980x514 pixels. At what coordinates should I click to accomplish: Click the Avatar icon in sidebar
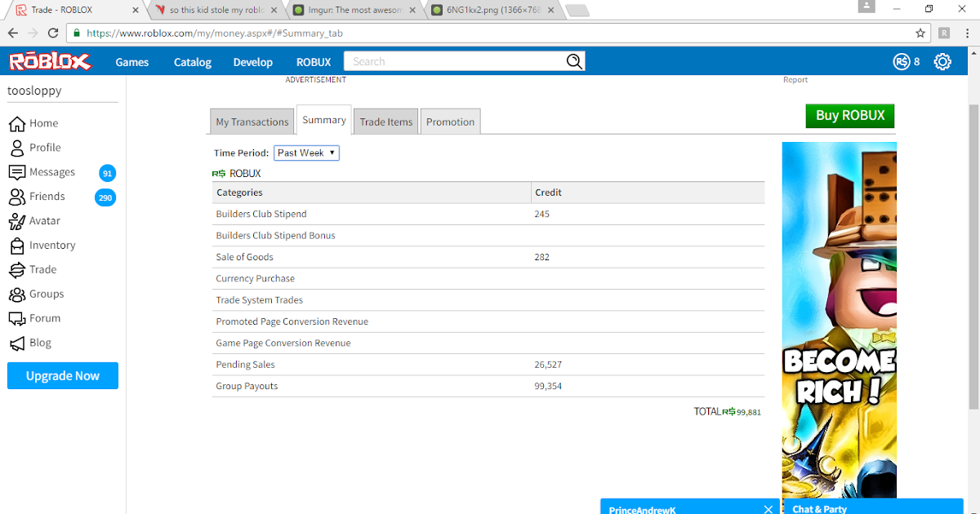coord(17,221)
